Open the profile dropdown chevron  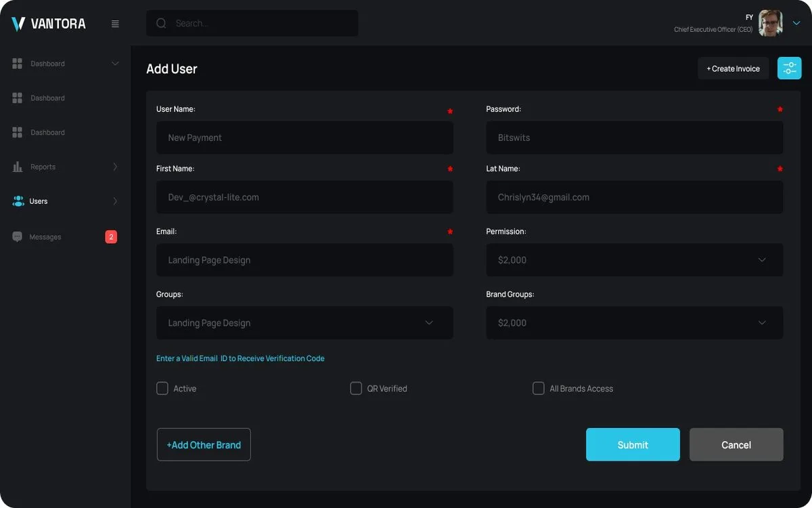(796, 23)
